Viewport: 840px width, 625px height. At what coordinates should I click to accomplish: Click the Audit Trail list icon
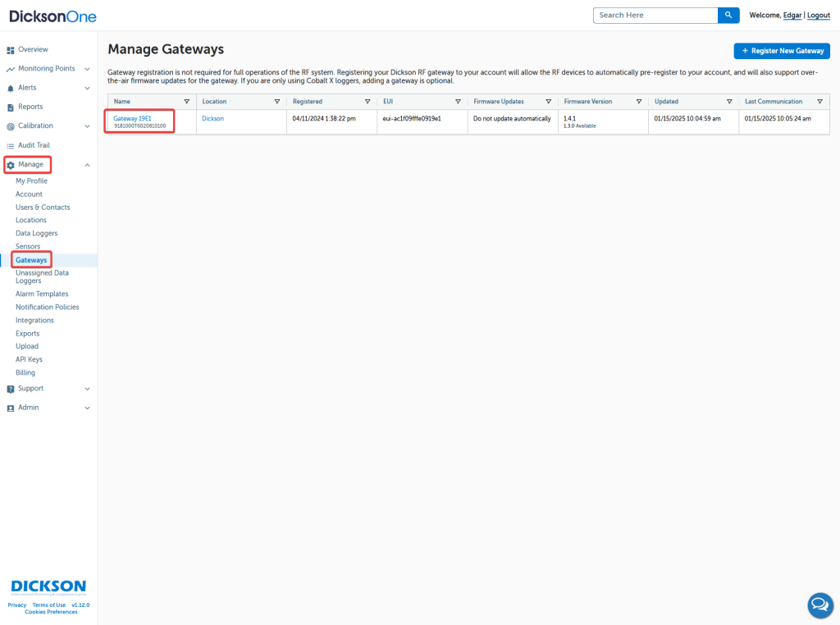(11, 146)
